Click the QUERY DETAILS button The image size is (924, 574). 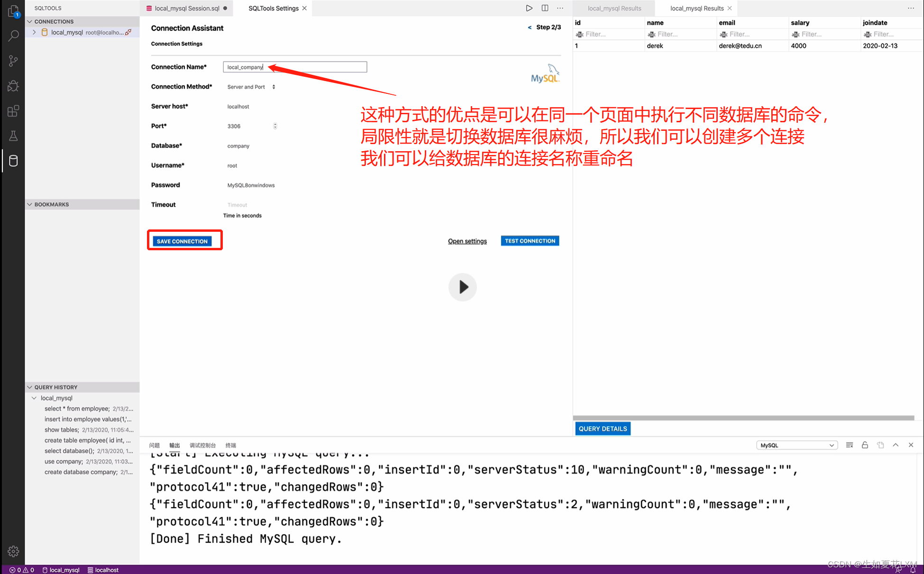[x=603, y=428]
